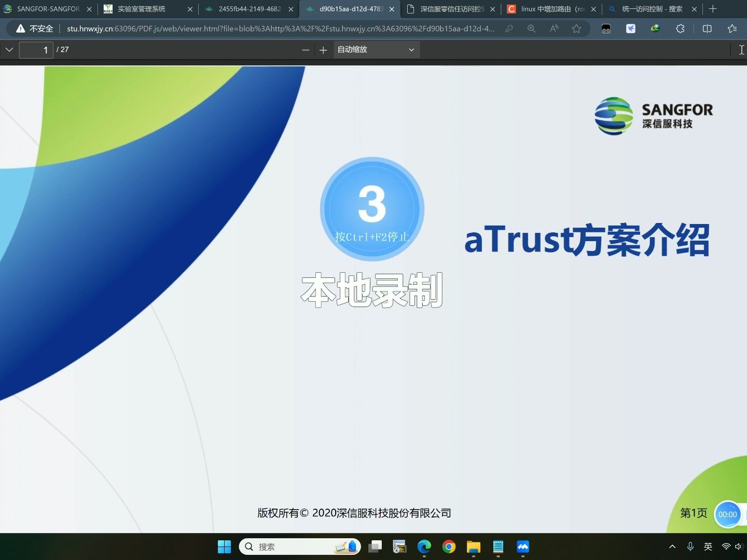Viewport: 747px width, 560px height.
Task: Close the d90b15aa-d12d-4783 tab
Action: (392, 9)
